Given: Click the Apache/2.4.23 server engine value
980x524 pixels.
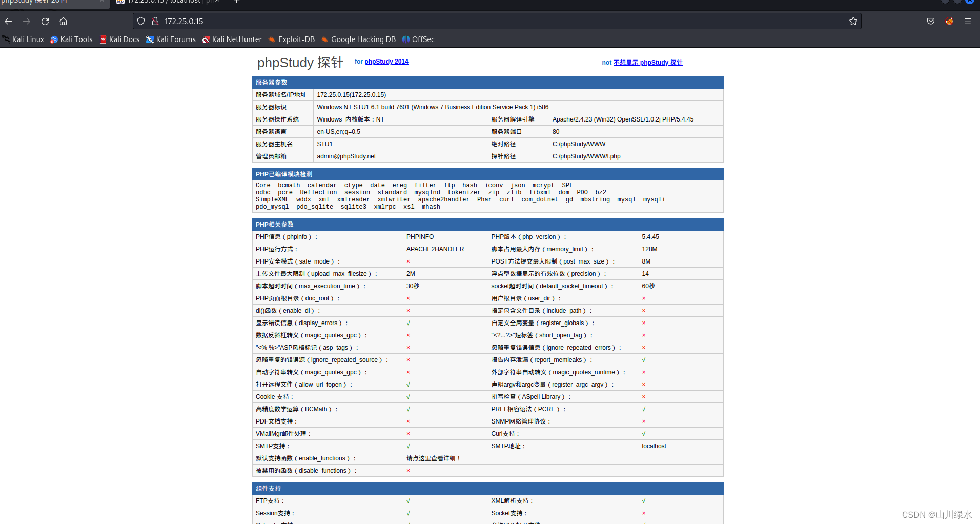Looking at the screenshot, I should [x=623, y=119].
